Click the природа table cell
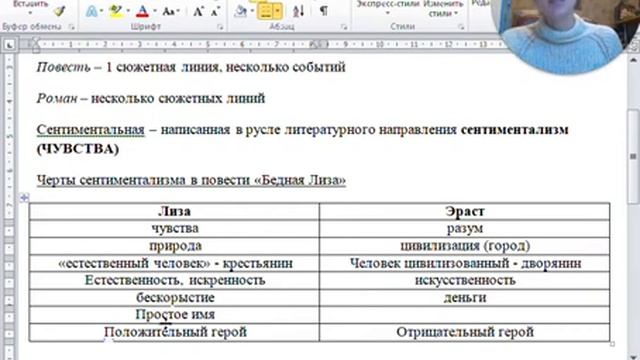This screenshot has height=360, width=640. (174, 246)
